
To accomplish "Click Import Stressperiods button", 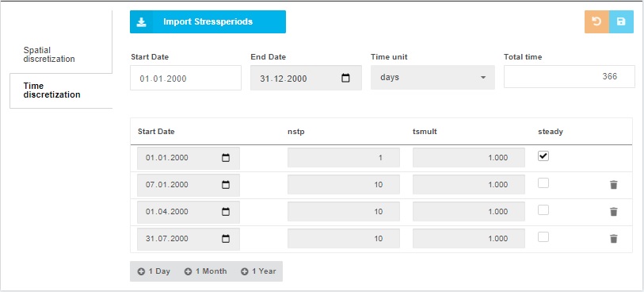I will pos(208,21).
